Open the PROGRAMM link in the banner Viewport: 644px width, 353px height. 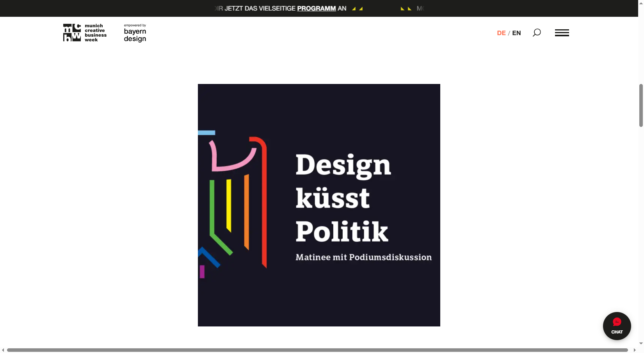point(317,9)
